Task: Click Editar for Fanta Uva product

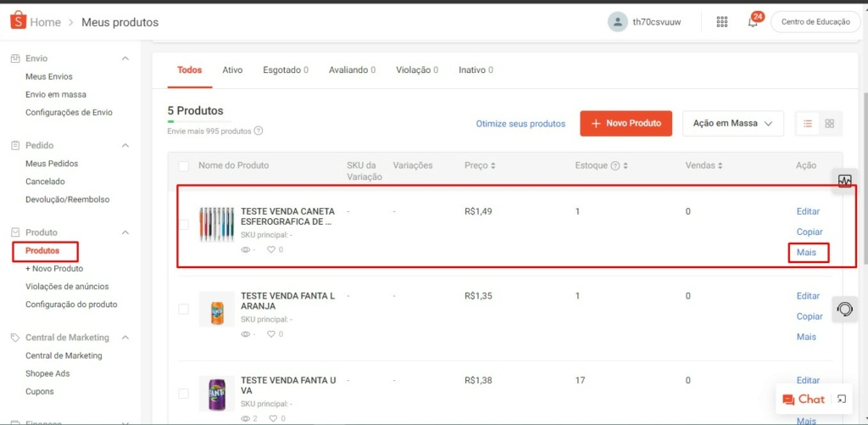Action: tap(808, 380)
